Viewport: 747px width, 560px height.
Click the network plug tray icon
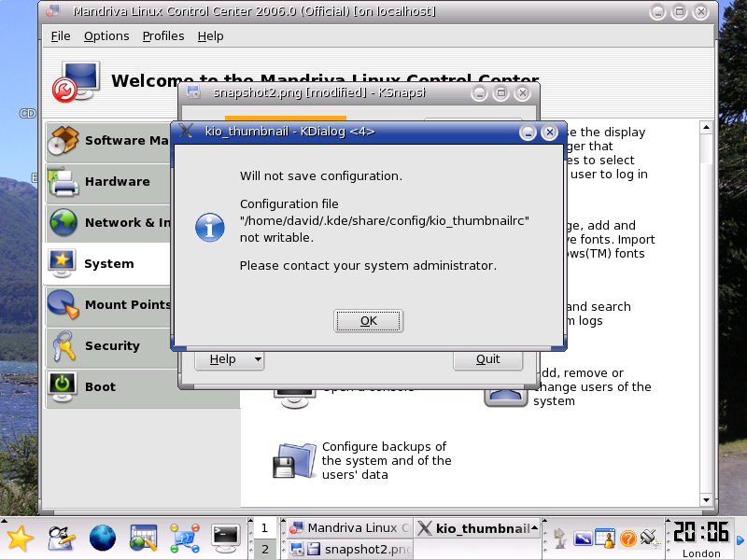[649, 539]
